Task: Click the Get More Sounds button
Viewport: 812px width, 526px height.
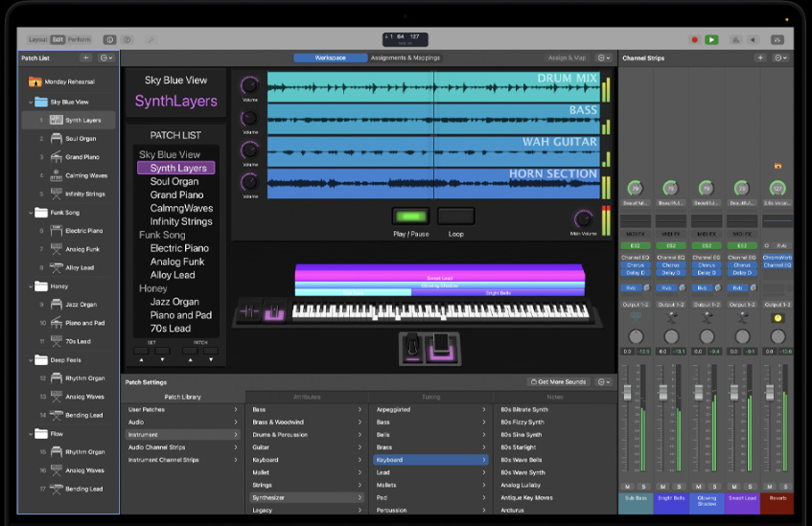Action: tap(558, 382)
